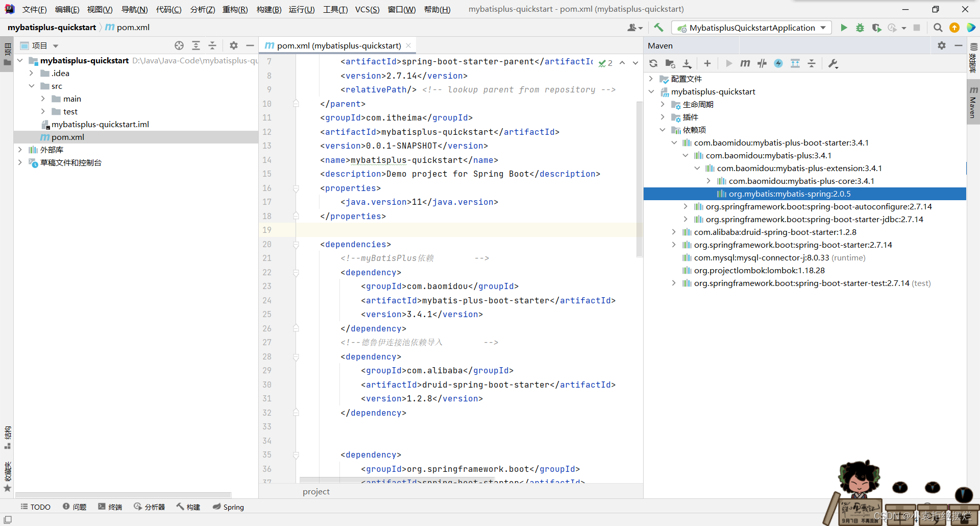Click Add Maven projects plus icon

click(707, 63)
